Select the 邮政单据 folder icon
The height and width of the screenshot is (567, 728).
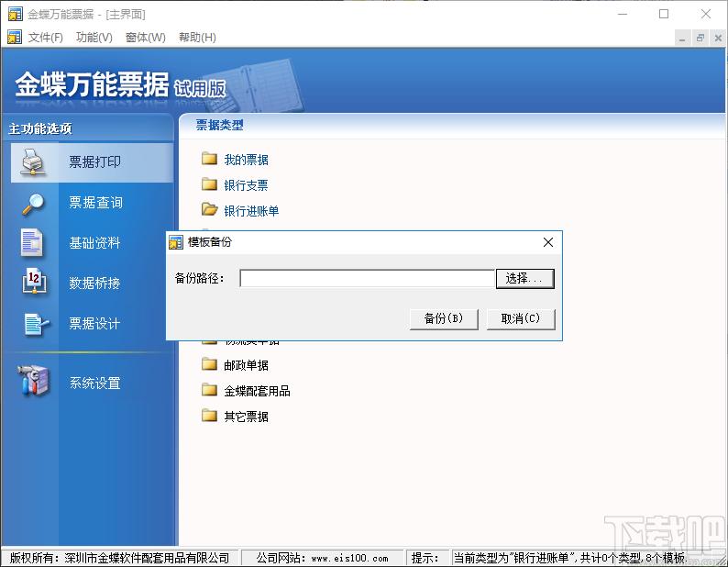coord(209,364)
